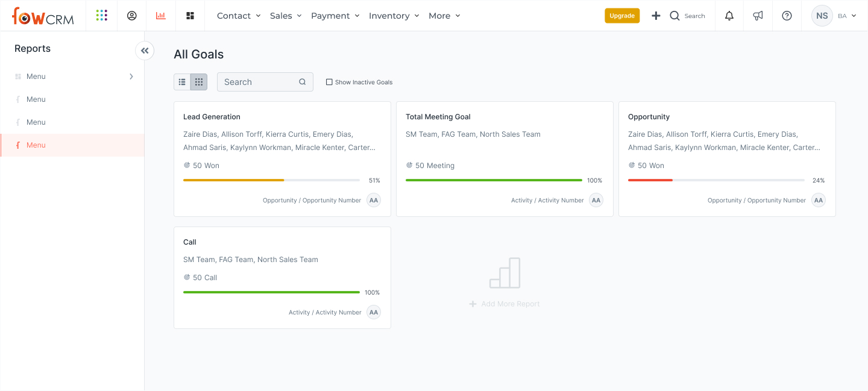
Task: Select the highlighted active Menu item in sidebar
Action: tap(72, 145)
